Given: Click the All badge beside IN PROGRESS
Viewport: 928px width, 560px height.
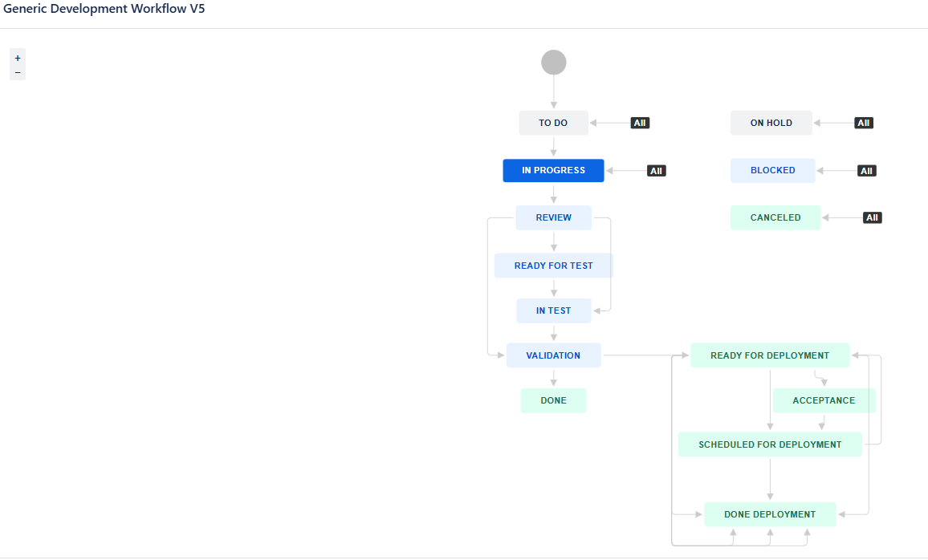Looking at the screenshot, I should (657, 171).
